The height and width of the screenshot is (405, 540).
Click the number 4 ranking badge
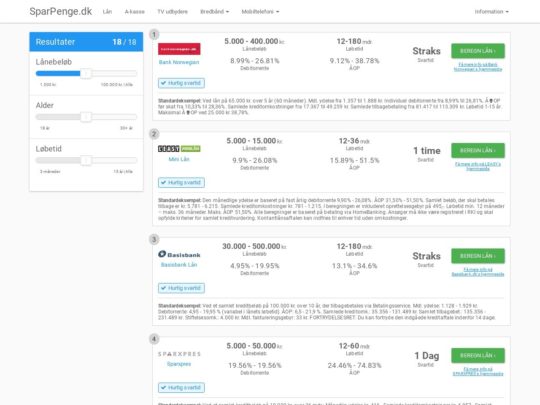154,339
